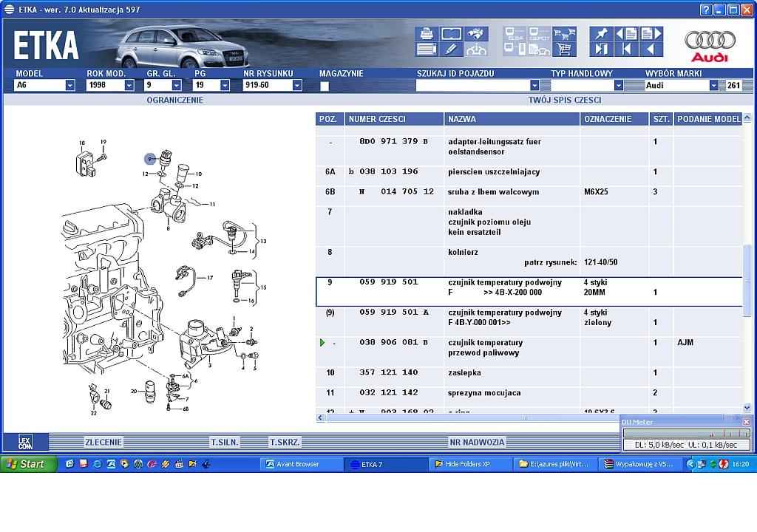Open the pencil edit tool
The image size is (757, 532).
click(x=451, y=49)
